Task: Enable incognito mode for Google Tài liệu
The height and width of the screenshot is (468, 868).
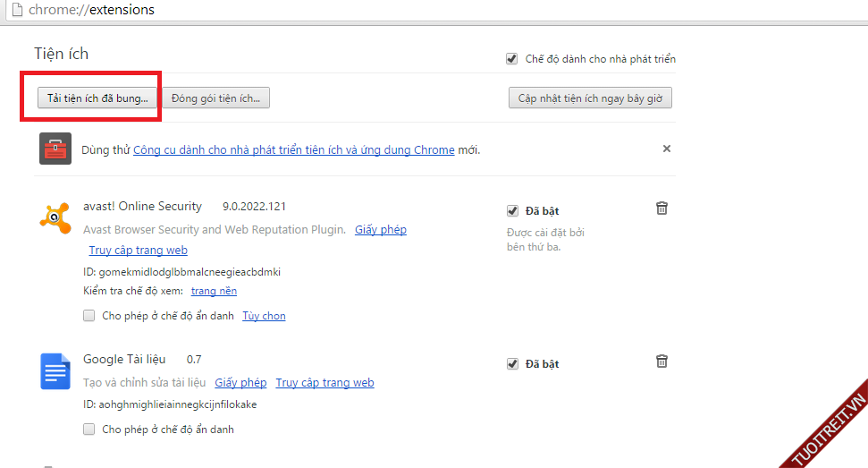Action: point(89,430)
